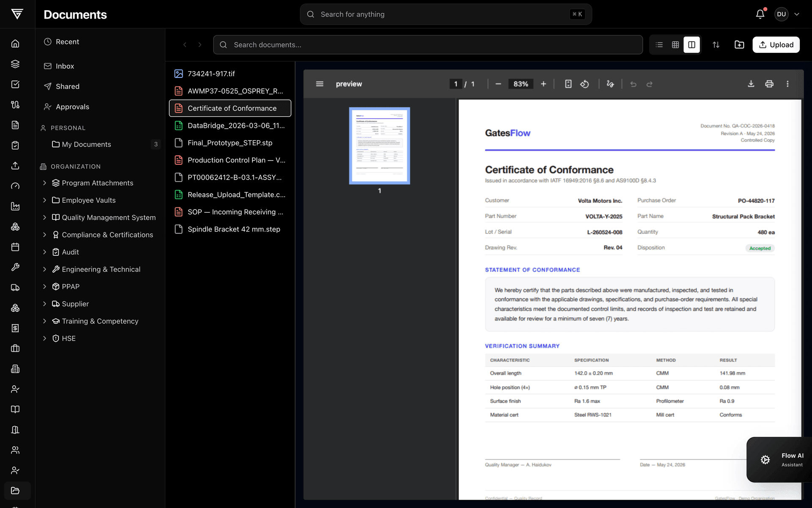Select SOP — Incoming Receiving file
The image size is (812, 508).
pyautogui.click(x=230, y=212)
